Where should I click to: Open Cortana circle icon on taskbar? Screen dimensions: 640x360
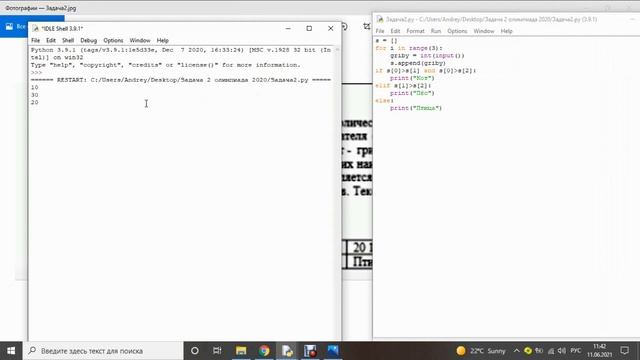(195, 351)
